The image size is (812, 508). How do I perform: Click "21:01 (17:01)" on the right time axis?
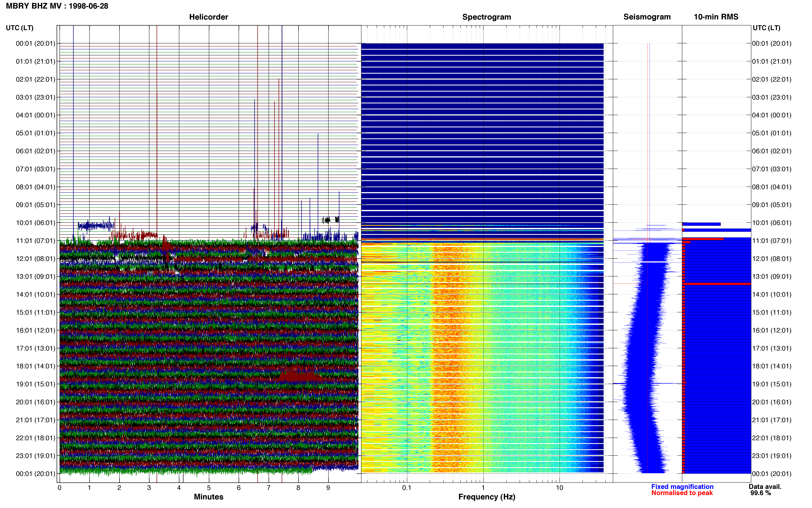click(x=772, y=420)
